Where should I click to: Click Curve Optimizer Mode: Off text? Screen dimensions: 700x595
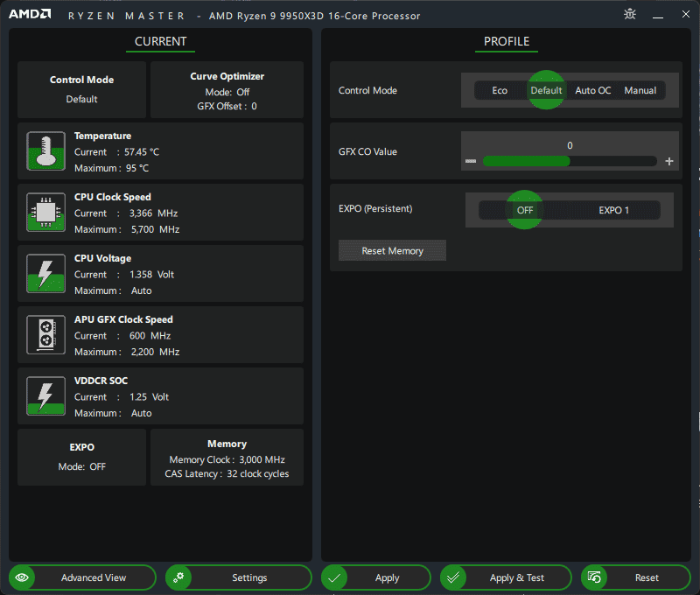coord(227,92)
